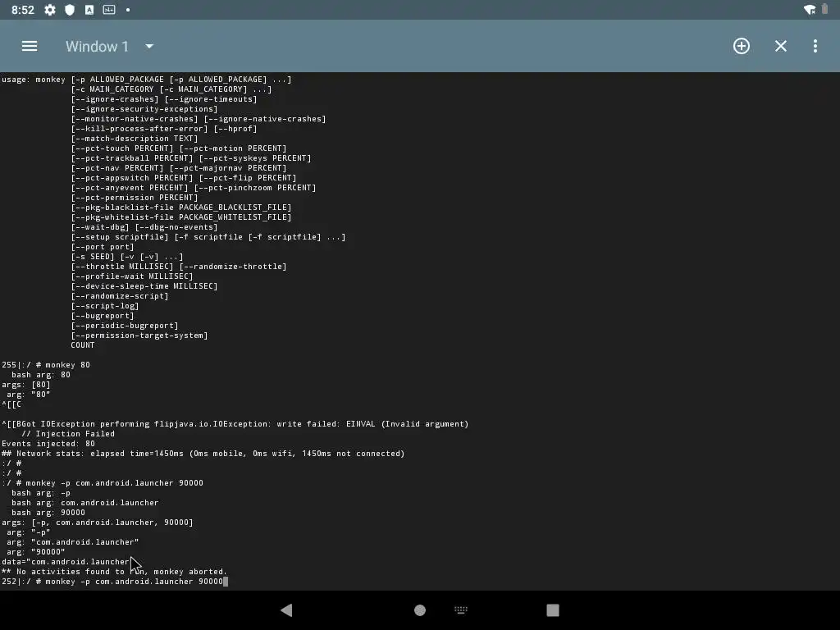Screen dimensions: 840x630
Task: Click the '255|:/ # monkey 80' command line
Action: (46, 365)
